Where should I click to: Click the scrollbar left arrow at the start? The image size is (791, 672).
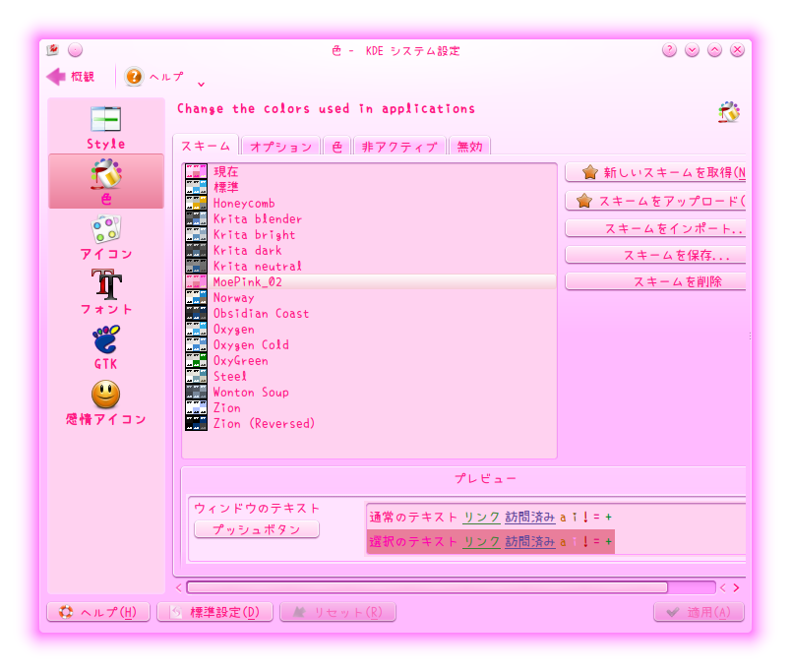(179, 587)
